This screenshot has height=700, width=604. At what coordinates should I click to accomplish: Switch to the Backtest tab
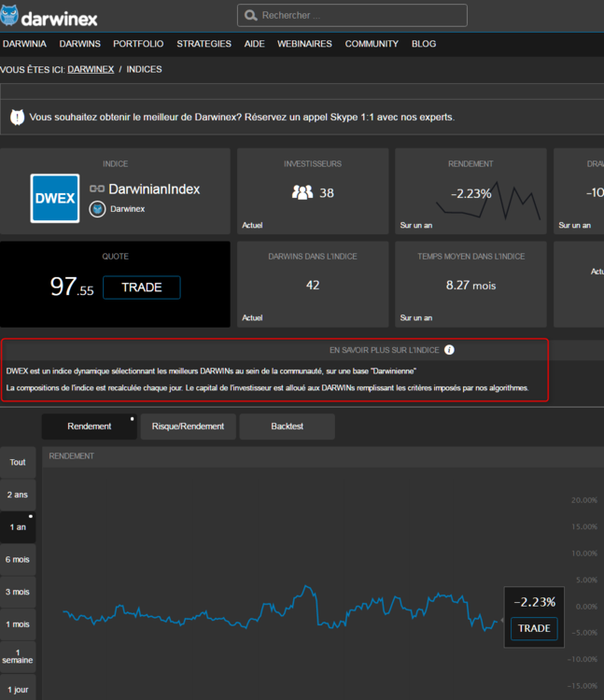tap(287, 427)
